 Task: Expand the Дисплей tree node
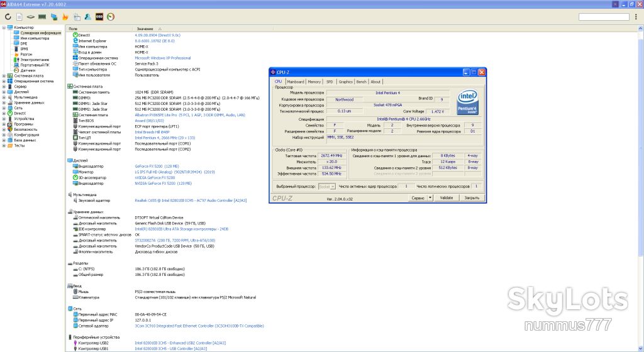click(4, 92)
